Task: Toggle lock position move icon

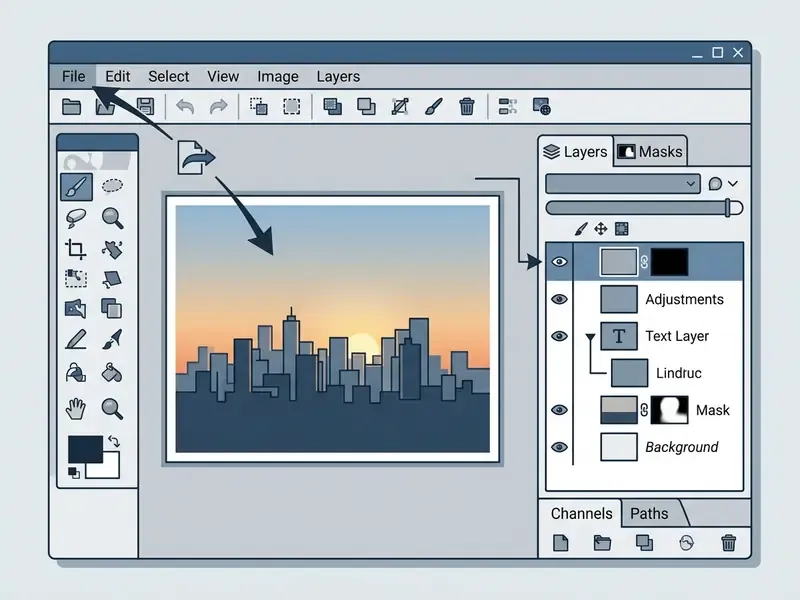Action: click(601, 229)
